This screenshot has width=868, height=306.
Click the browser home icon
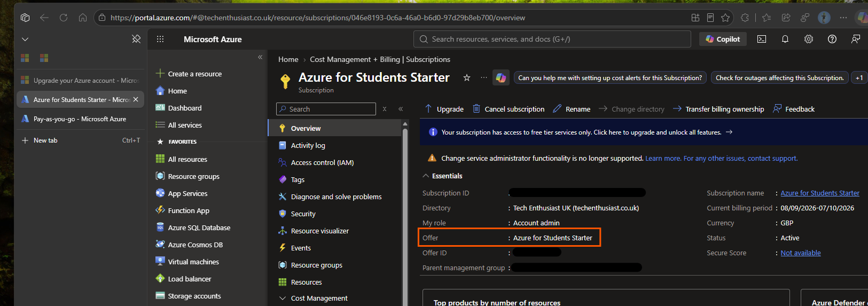tap(83, 18)
